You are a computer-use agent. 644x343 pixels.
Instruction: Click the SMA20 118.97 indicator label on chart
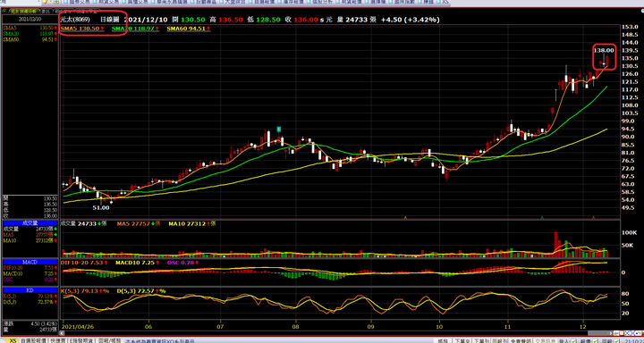(135, 29)
